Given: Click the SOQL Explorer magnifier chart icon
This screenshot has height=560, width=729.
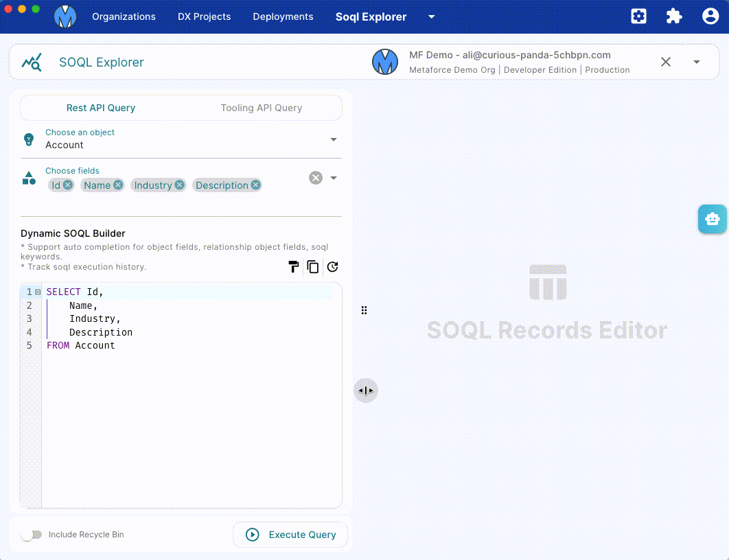Looking at the screenshot, I should click(32, 62).
